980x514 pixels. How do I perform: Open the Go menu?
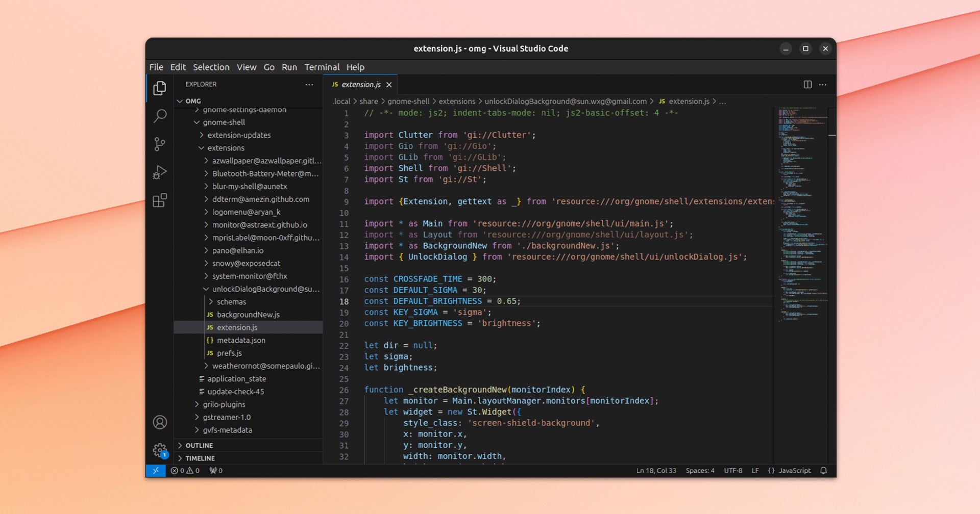coord(269,67)
